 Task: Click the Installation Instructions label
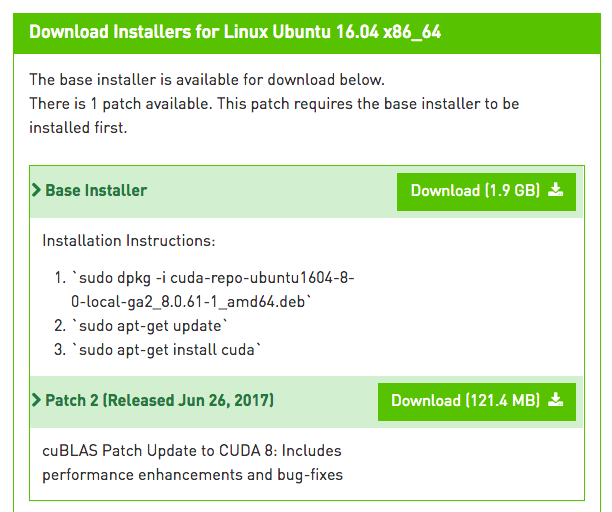click(129, 241)
